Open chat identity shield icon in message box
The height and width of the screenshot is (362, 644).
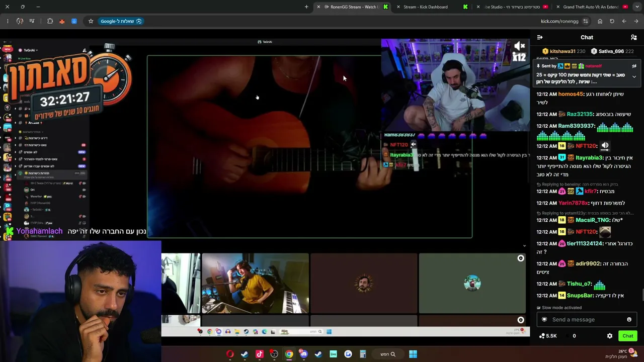click(544, 320)
